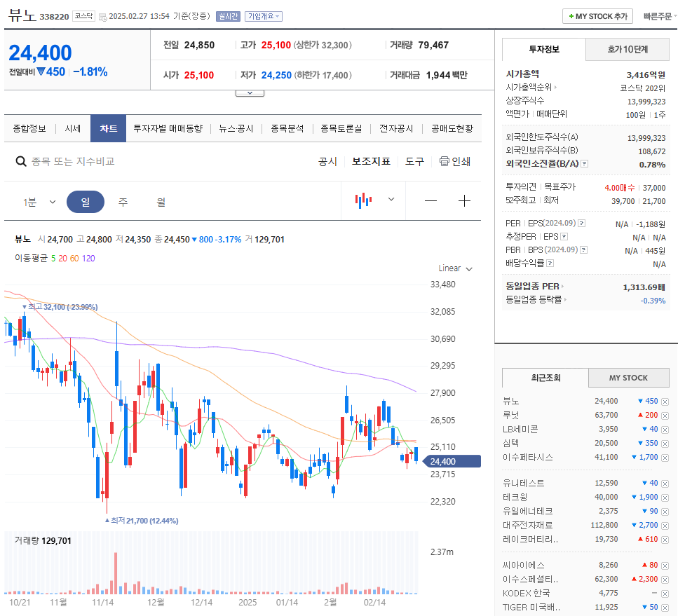Click the magnifier icon in stock comparison search
Image resolution: width=685 pixels, height=616 pixels.
(x=20, y=161)
